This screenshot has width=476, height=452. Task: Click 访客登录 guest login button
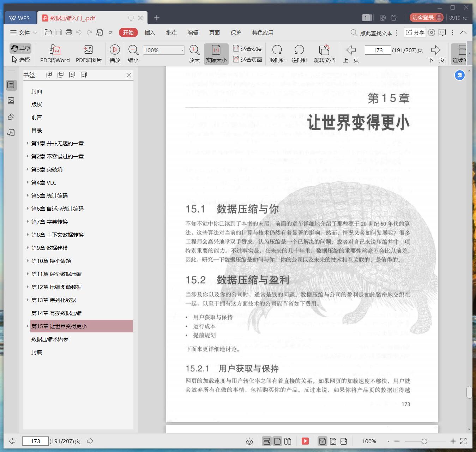(x=427, y=17)
